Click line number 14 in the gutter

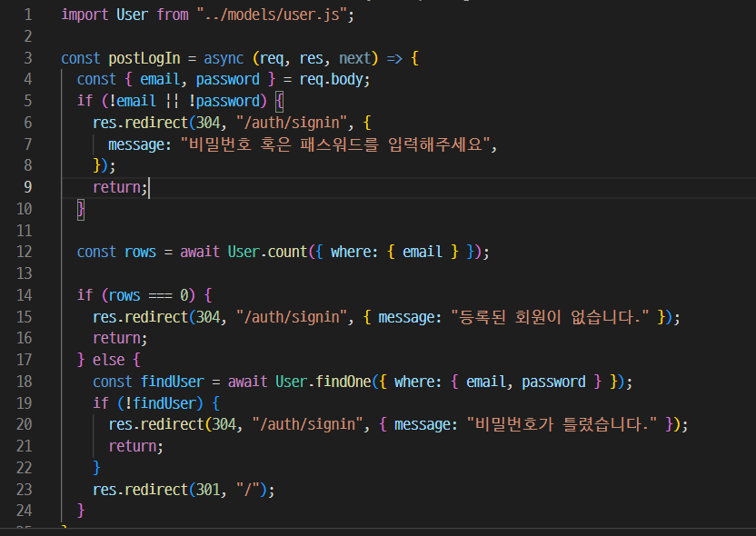tap(25, 295)
